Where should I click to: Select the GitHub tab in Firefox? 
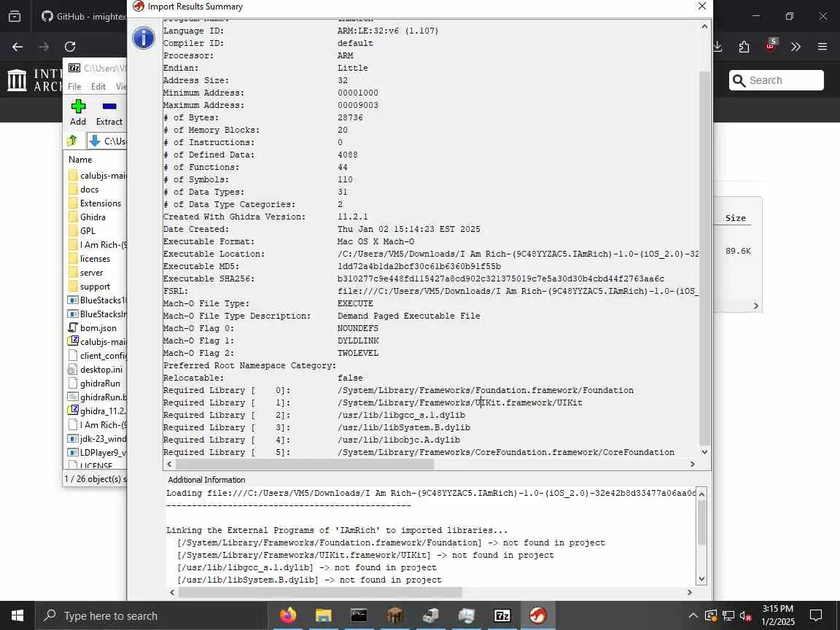[84, 17]
